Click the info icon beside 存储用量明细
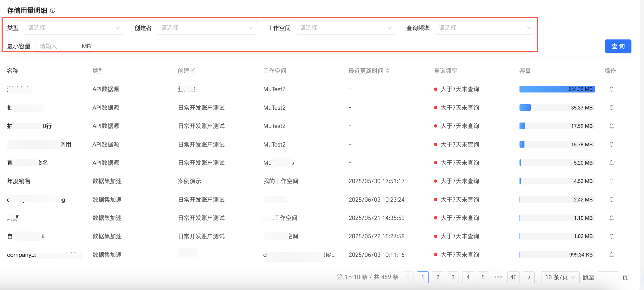644x290 pixels. point(53,10)
